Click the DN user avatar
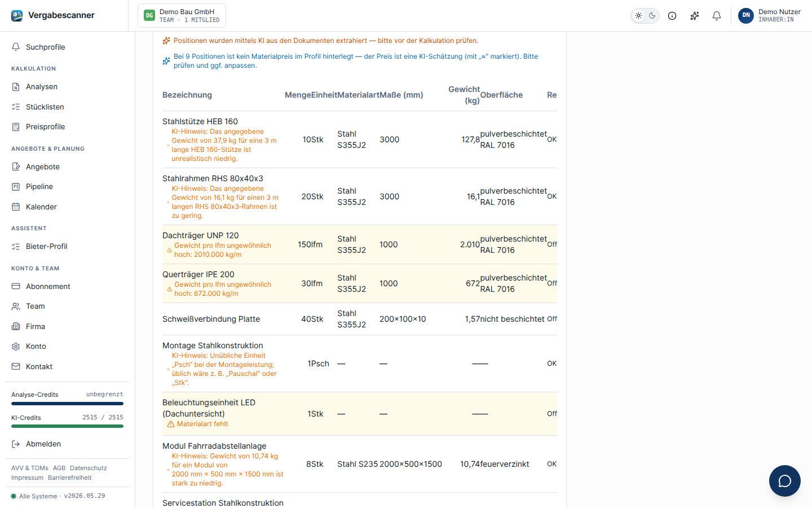This screenshot has height=508, width=812. (746, 15)
